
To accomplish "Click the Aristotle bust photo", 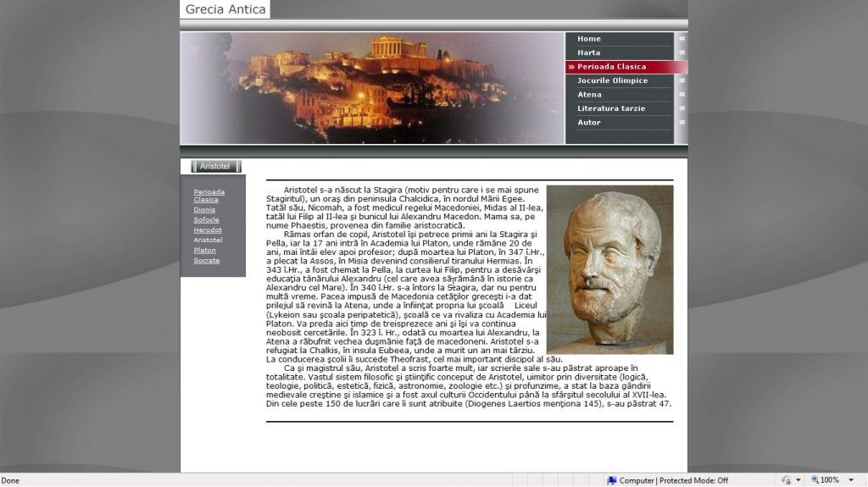I will [x=609, y=269].
